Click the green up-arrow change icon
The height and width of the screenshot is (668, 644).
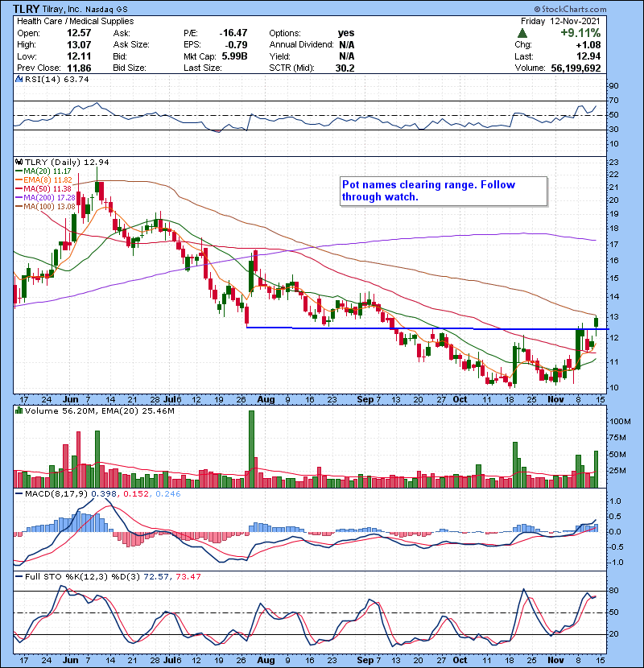coord(522,33)
